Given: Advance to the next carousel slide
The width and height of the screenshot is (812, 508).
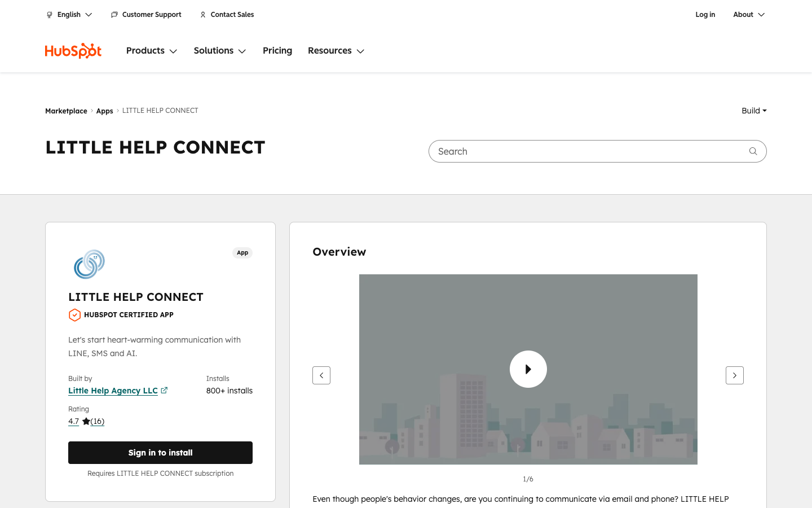Looking at the screenshot, I should click(734, 375).
